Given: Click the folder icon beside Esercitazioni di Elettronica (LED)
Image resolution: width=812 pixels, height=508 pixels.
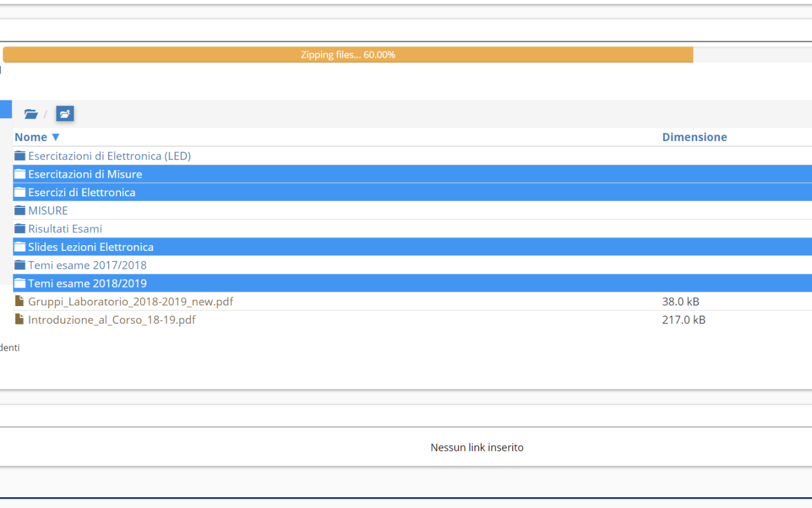Looking at the screenshot, I should point(19,156).
